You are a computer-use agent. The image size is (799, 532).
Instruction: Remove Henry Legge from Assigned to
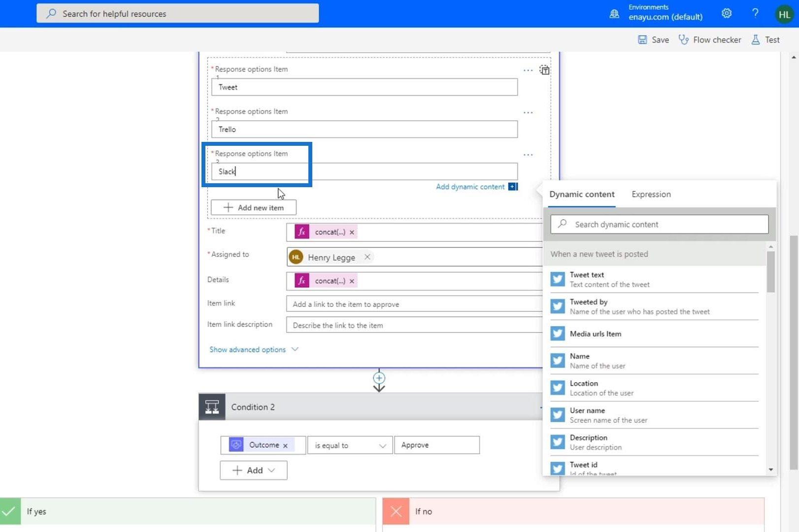point(367,257)
